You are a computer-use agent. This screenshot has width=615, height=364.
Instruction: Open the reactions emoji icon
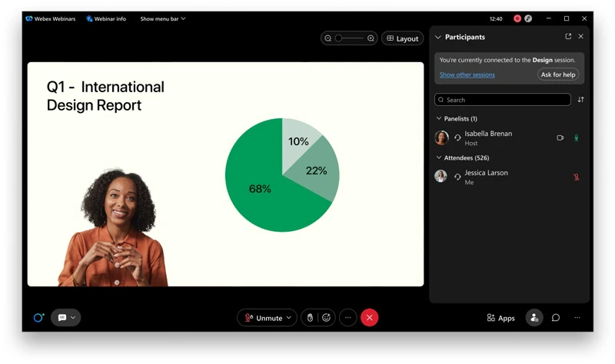pos(326,318)
